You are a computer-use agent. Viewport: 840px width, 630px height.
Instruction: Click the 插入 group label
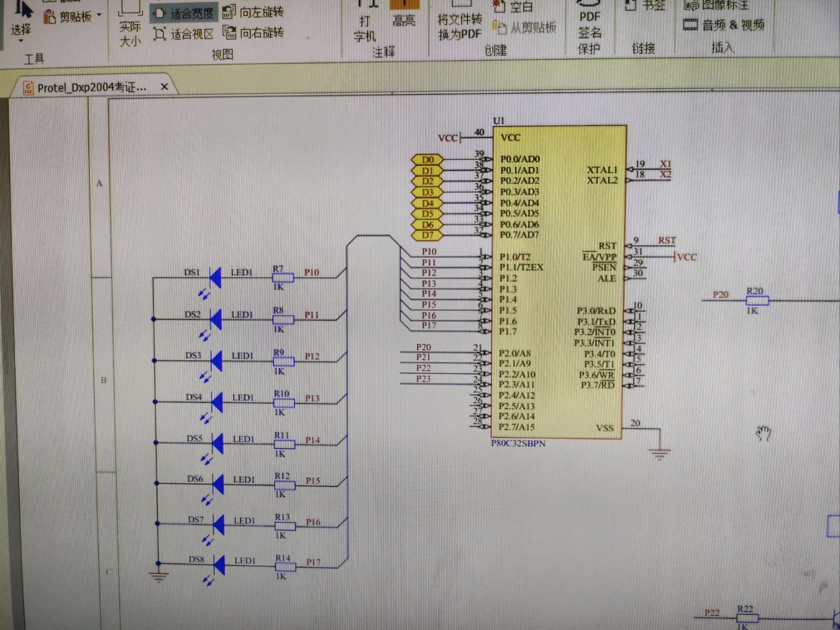tap(722, 47)
